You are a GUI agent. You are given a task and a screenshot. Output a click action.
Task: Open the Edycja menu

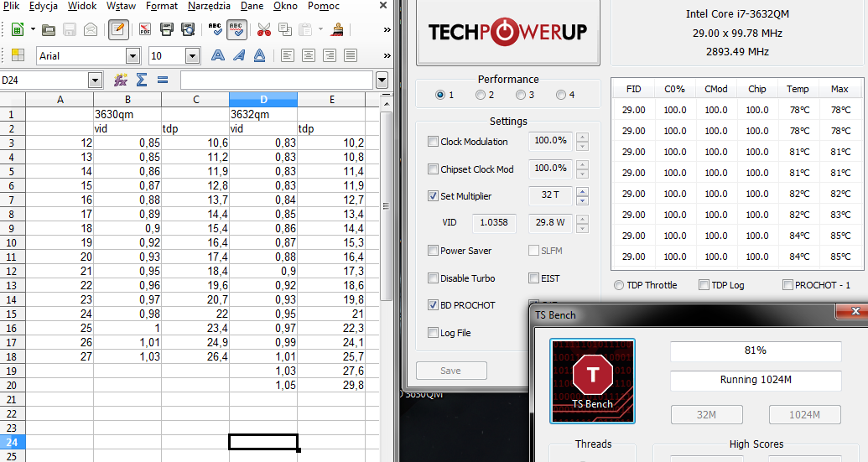[43, 6]
